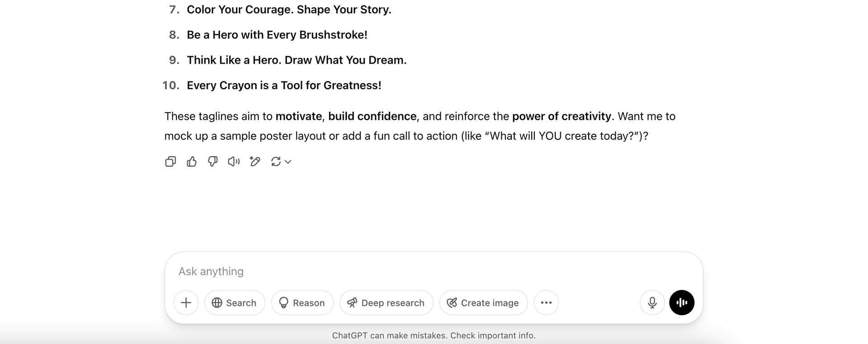Click the bold 'power of creativity' text
868x344 pixels.
pyautogui.click(x=561, y=116)
